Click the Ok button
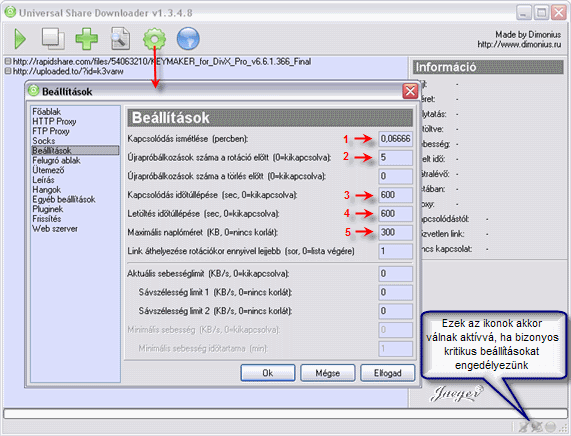 click(x=268, y=373)
